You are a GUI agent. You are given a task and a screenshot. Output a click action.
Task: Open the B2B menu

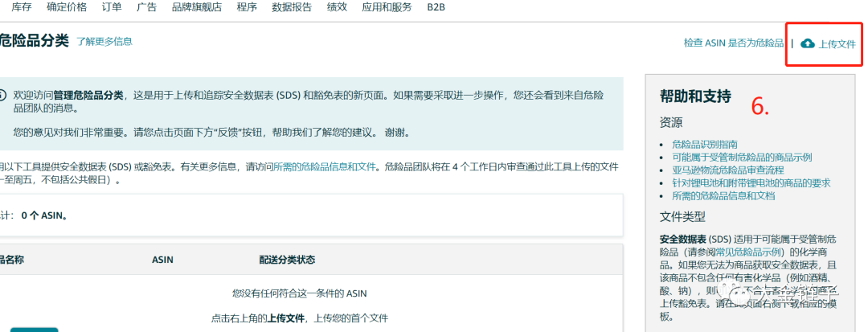point(436,7)
